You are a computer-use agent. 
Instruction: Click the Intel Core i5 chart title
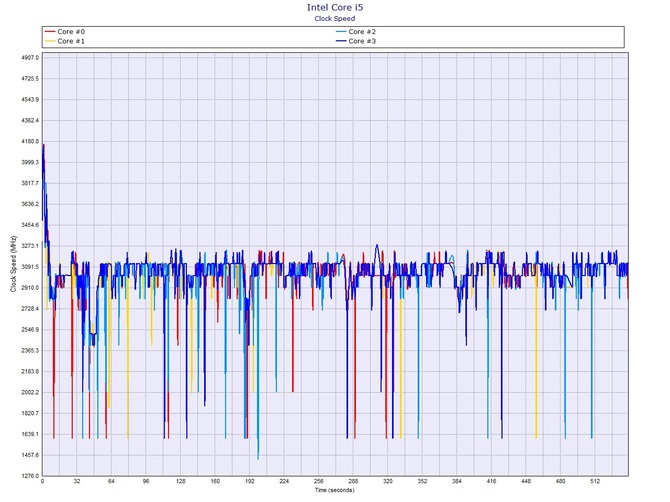coord(335,7)
